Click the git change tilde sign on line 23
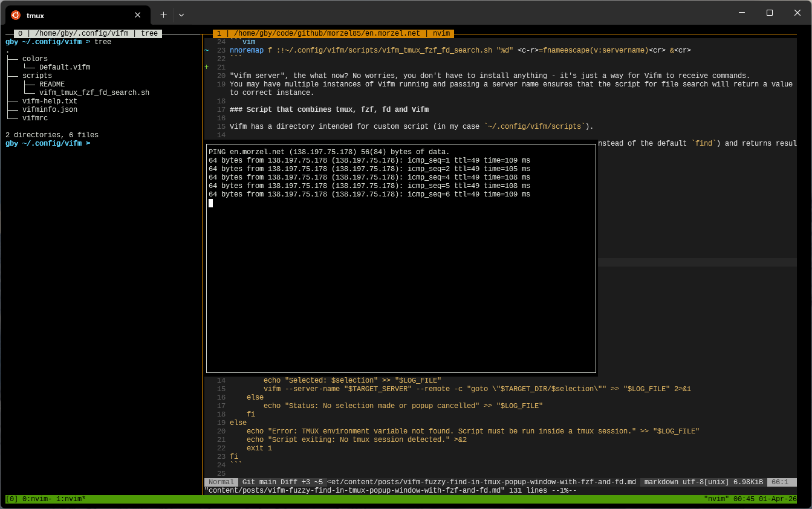Image resolution: width=812 pixels, height=509 pixels. (207, 51)
